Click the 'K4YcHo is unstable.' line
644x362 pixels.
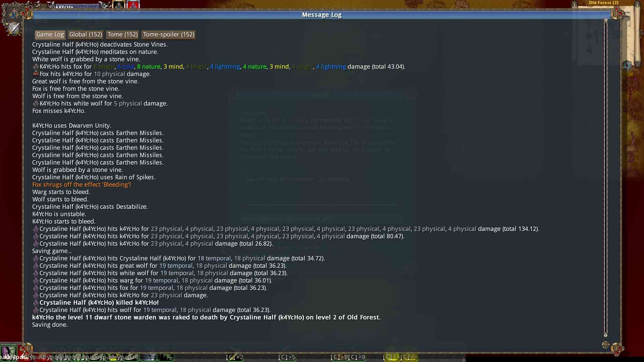pyautogui.click(x=59, y=214)
